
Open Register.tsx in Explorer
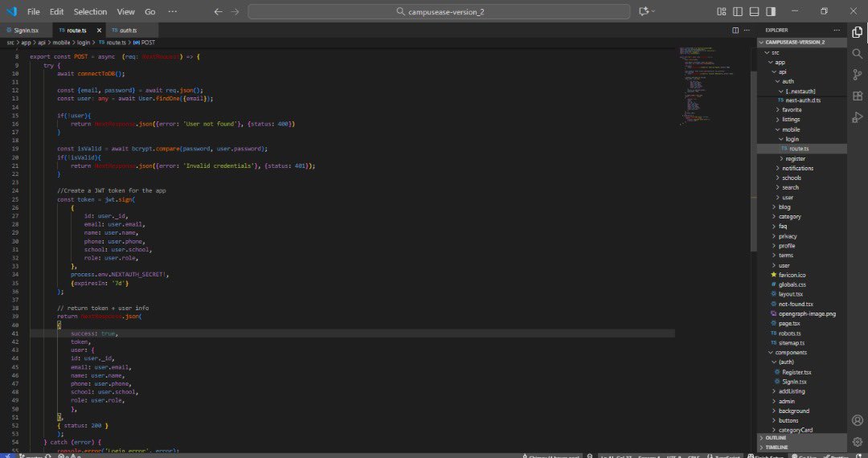[x=802, y=372]
